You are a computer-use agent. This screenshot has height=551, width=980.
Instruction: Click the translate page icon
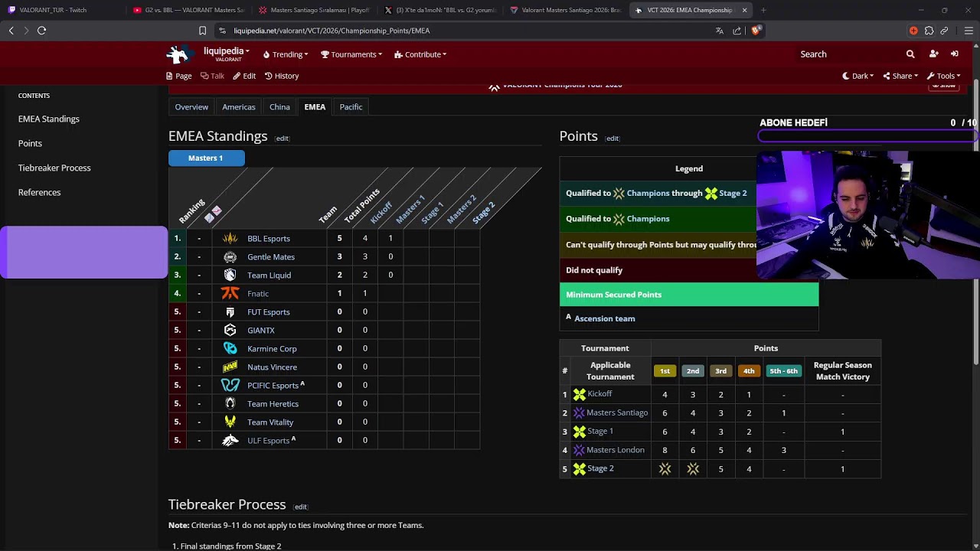coord(720,31)
